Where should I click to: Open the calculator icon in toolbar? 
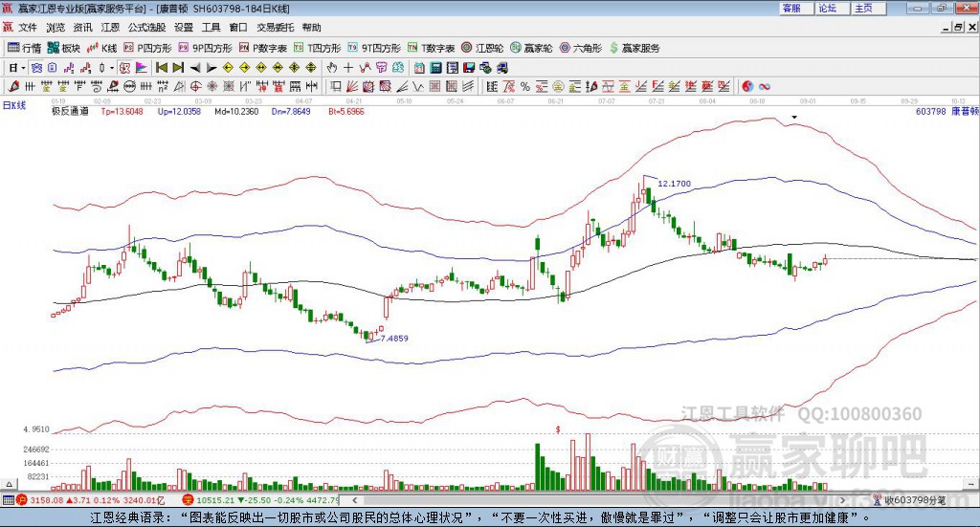tap(435, 68)
